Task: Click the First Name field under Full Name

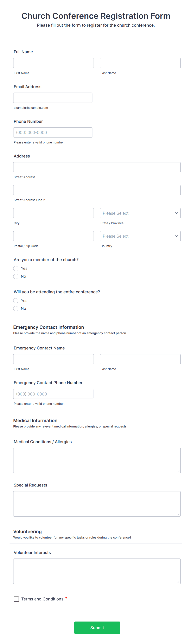Action: click(x=53, y=63)
